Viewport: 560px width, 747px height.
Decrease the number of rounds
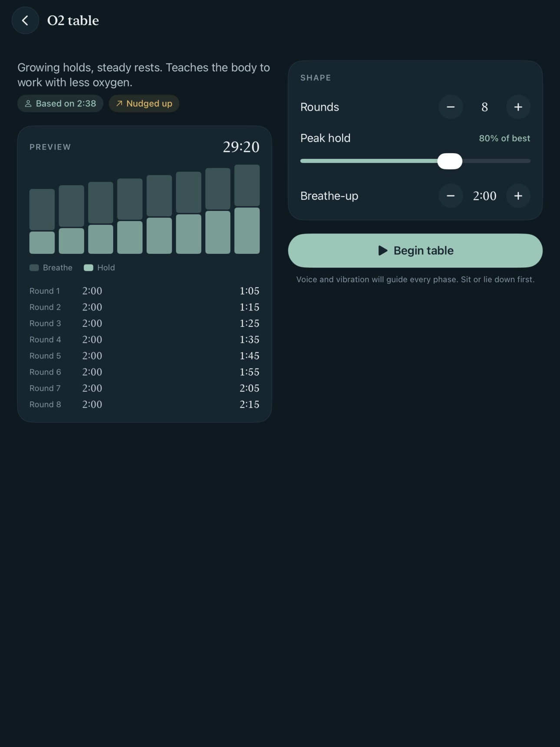(x=451, y=107)
